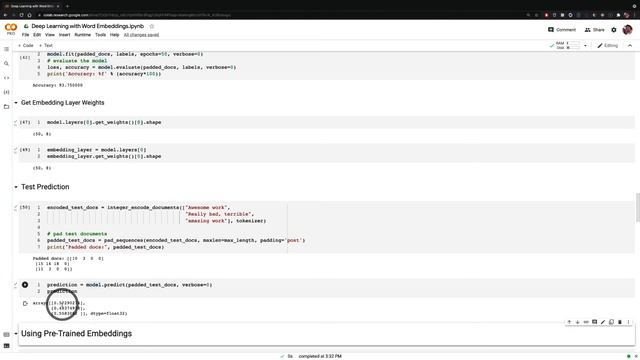Open the Files sidebar panel
This screenshot has height=360, width=640.
[x=6, y=107]
